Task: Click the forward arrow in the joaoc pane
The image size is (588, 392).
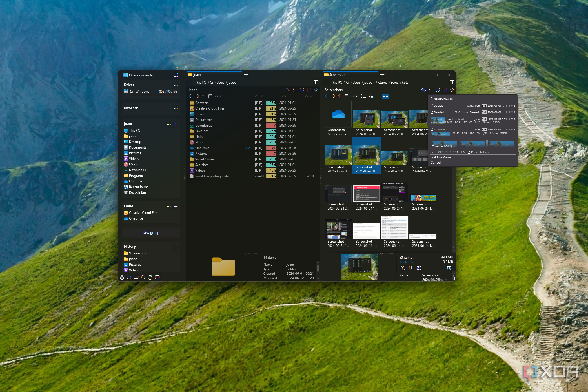Action: (x=197, y=96)
